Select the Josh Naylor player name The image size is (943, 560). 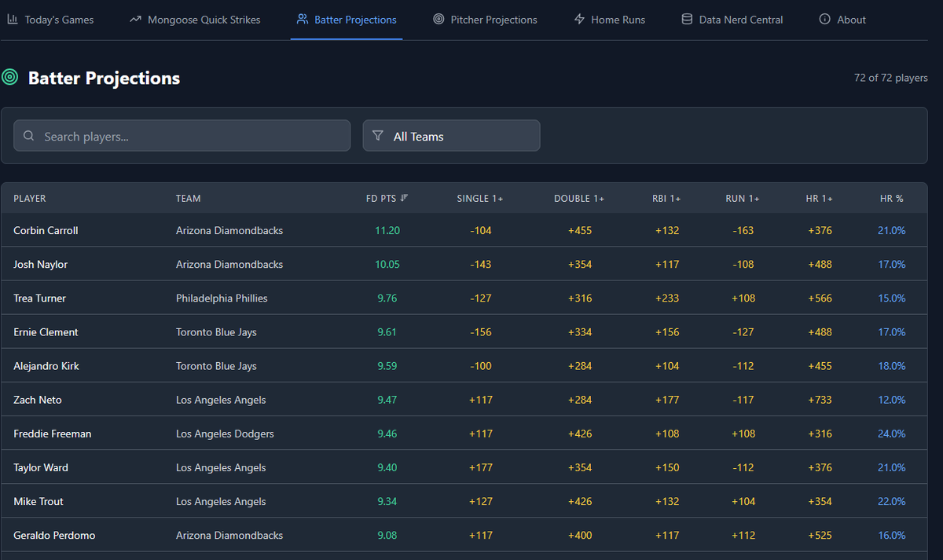click(41, 265)
